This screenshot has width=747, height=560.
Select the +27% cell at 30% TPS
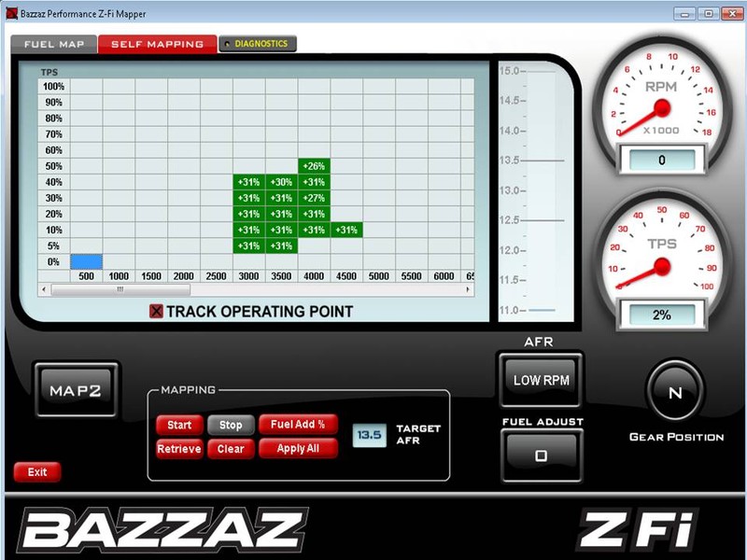pos(314,198)
